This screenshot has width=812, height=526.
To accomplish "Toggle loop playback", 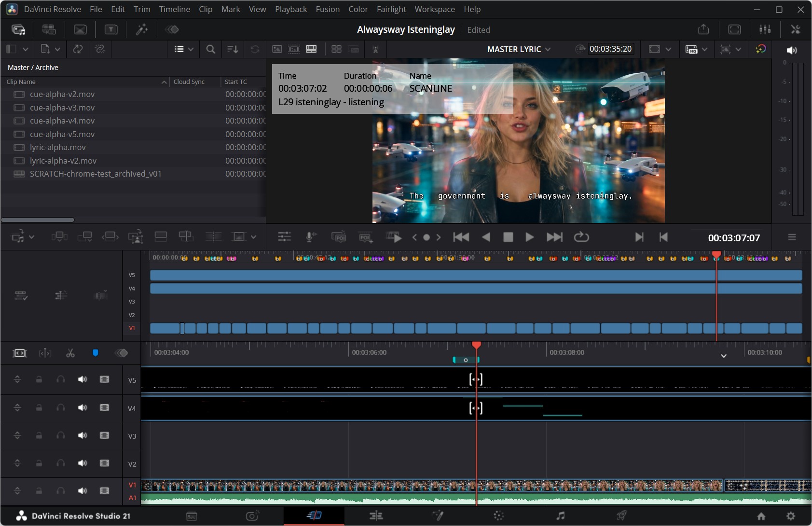I will [581, 236].
